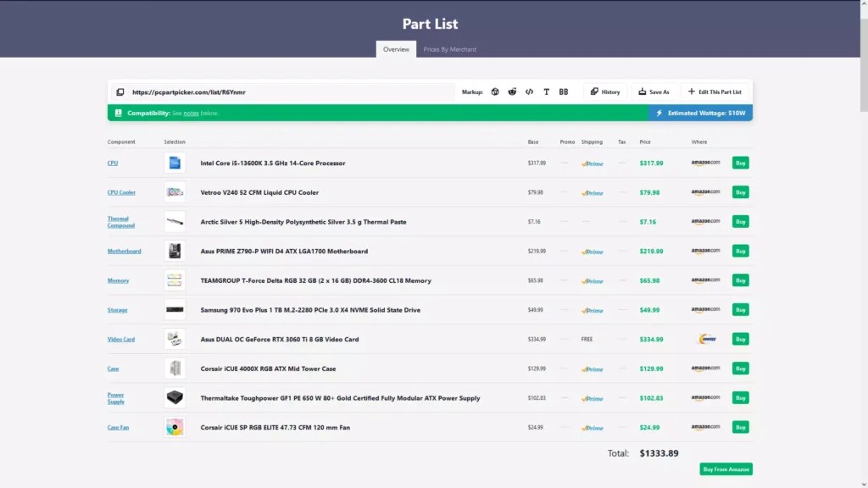Open the CPU Cooler component link
Screen dimensions: 868x488
point(121,192)
